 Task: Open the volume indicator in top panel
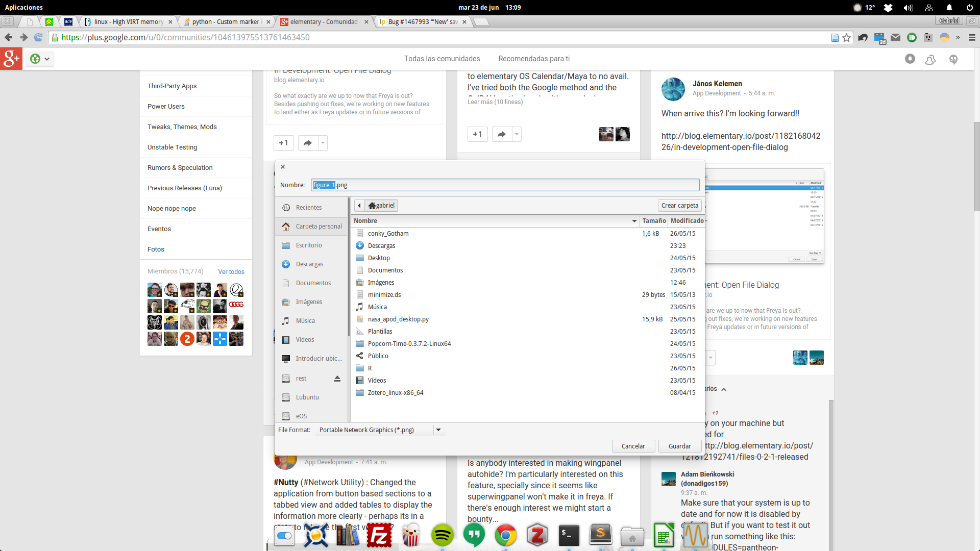(908, 8)
